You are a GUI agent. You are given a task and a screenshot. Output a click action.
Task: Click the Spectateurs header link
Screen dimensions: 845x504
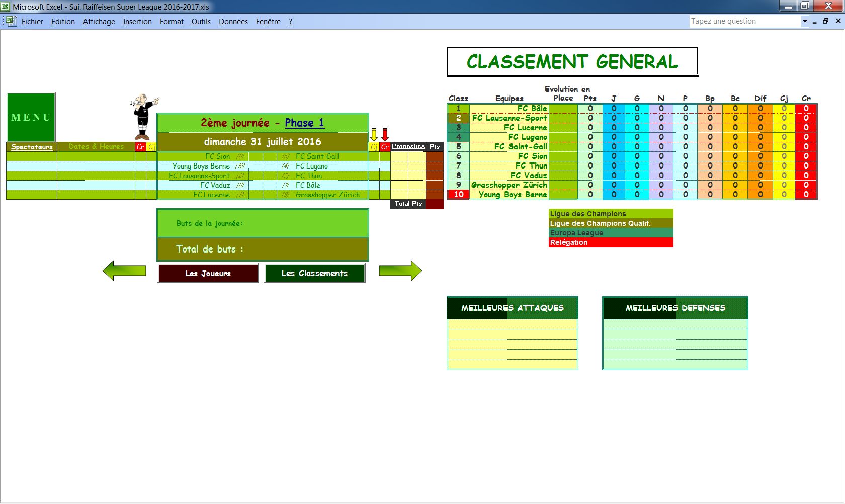click(32, 147)
